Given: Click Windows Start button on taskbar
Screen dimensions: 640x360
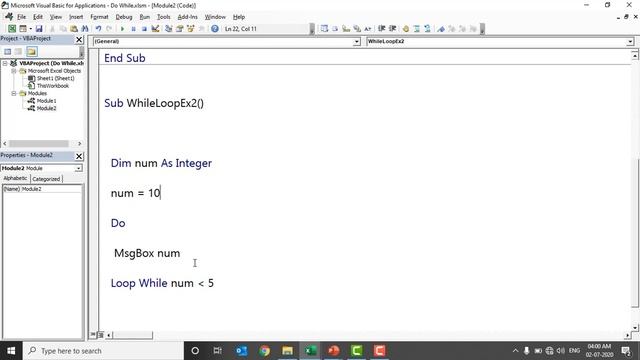Looking at the screenshot, I should [11, 351].
